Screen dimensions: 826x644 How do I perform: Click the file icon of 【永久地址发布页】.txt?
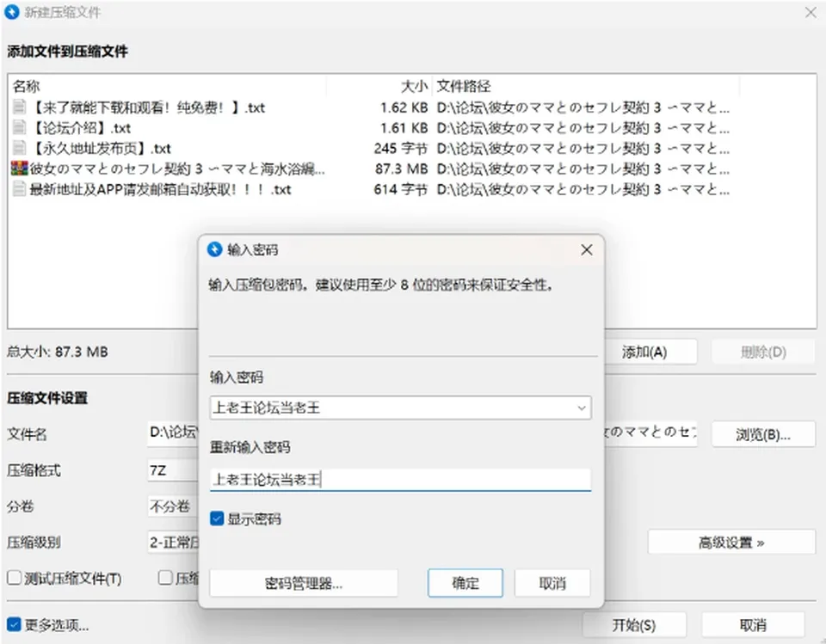[x=19, y=149]
